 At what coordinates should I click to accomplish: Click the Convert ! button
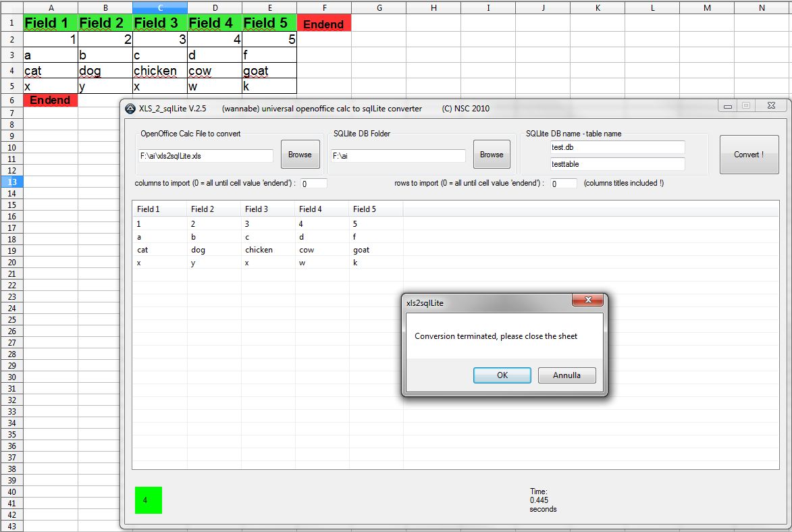click(748, 155)
